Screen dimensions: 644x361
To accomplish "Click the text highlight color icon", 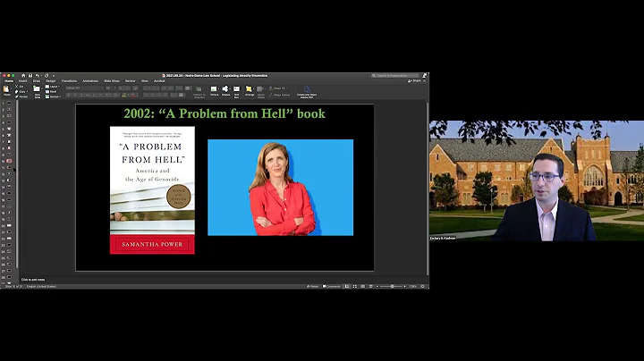I will click(124, 96).
